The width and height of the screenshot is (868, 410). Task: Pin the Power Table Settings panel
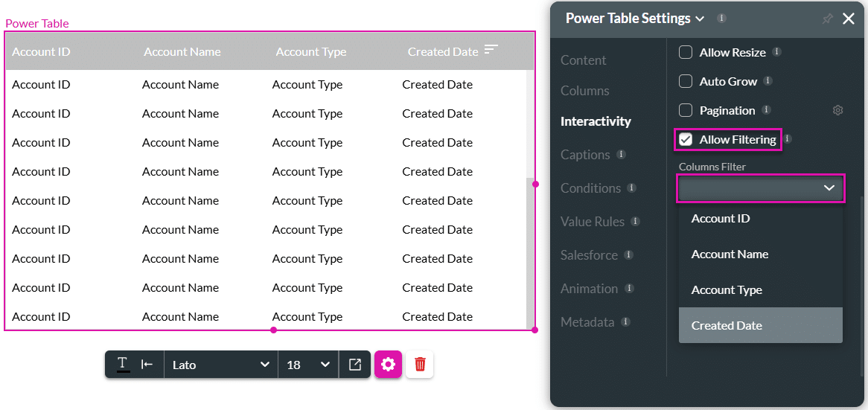(827, 19)
